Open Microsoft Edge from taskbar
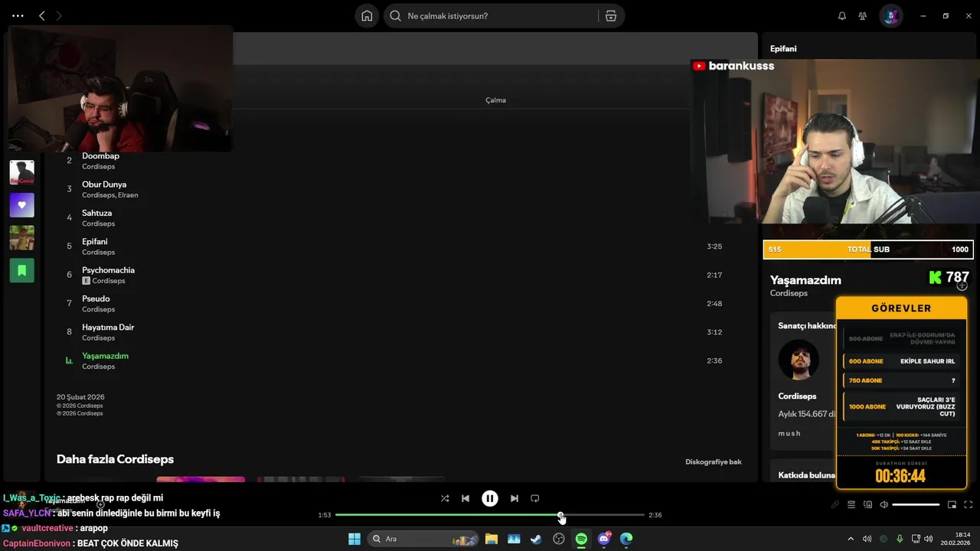This screenshot has width=980, height=551. (x=626, y=539)
